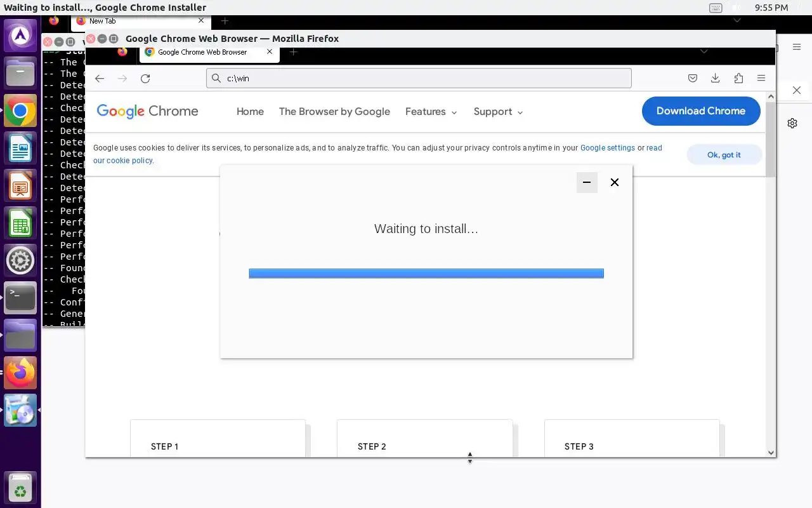Open the Terminal from the dock

coord(20,298)
